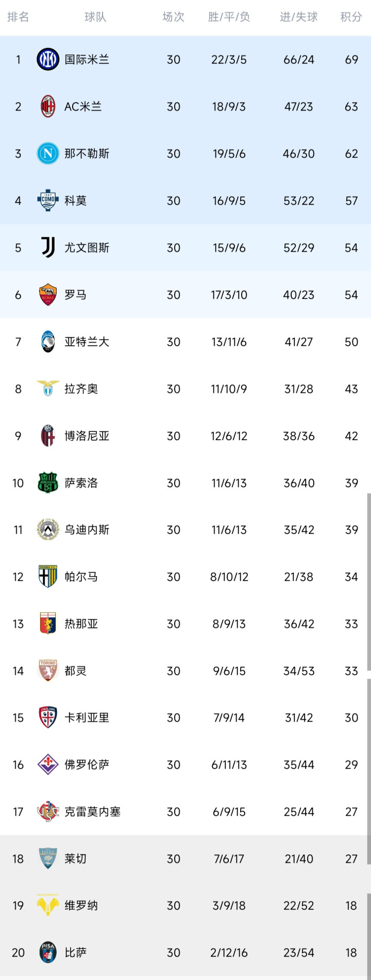Screen dimensions: 371x980
Task: Click the Verona yellow crest
Action: coord(48,905)
